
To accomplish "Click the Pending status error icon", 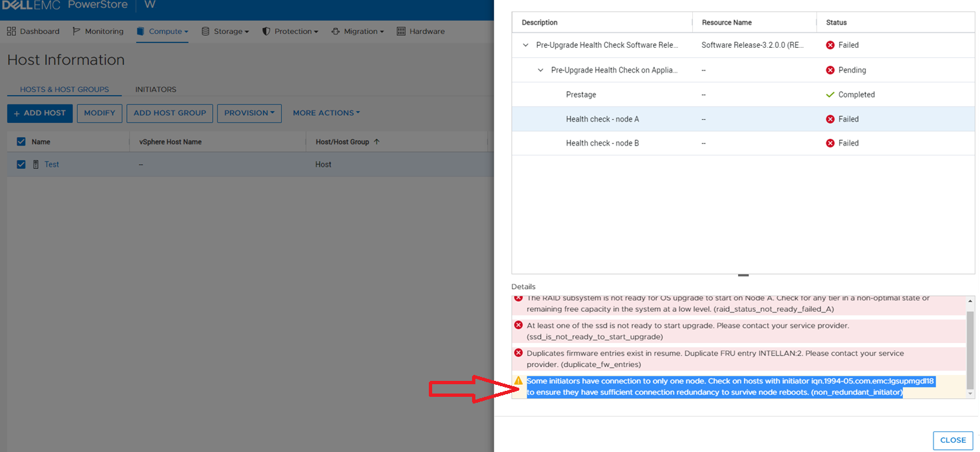I will pos(830,70).
